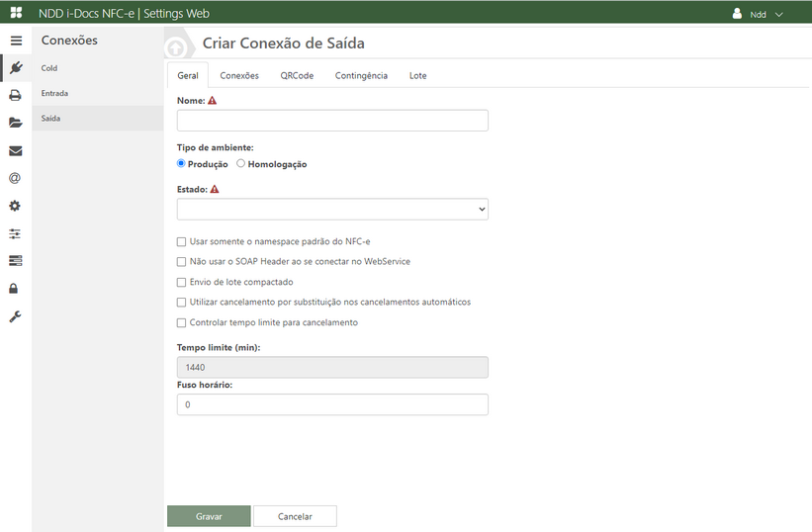Expand the Estado dropdown
This screenshot has width=812, height=532.
[332, 209]
